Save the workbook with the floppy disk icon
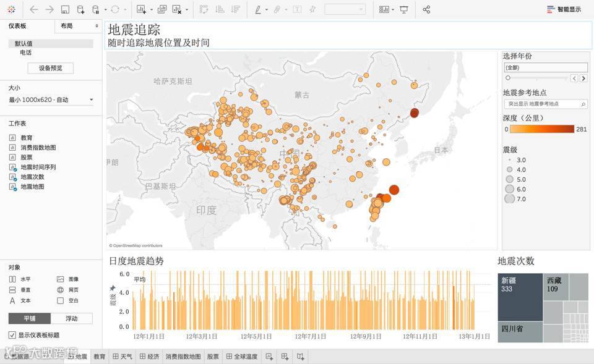 coord(65,9)
